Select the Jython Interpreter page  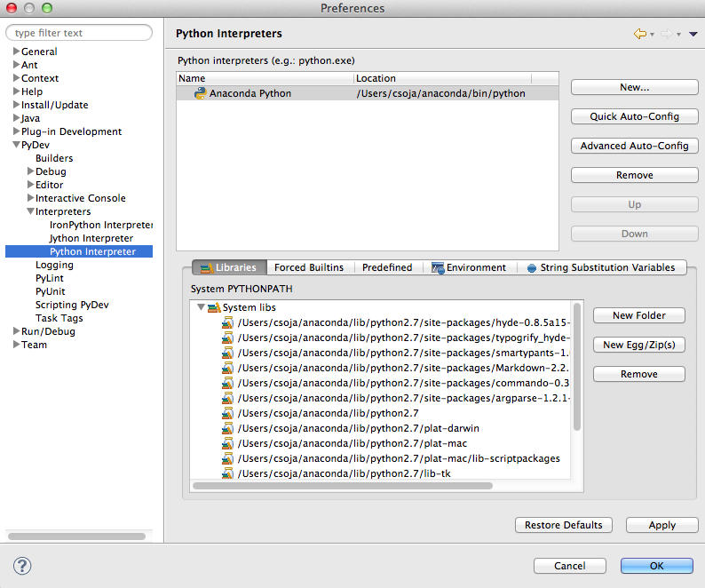pos(91,238)
